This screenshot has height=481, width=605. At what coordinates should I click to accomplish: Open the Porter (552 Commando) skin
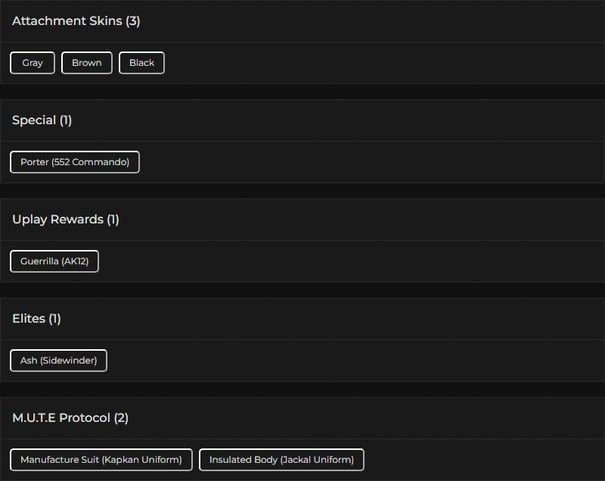pos(75,162)
